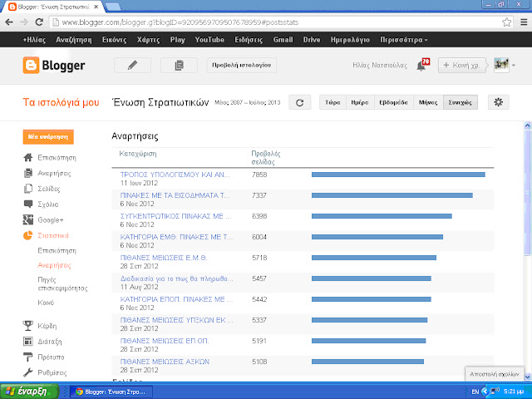The width and height of the screenshot is (532, 399).
Task: Open Ημερολόγιο in Google bar
Action: (x=350, y=40)
